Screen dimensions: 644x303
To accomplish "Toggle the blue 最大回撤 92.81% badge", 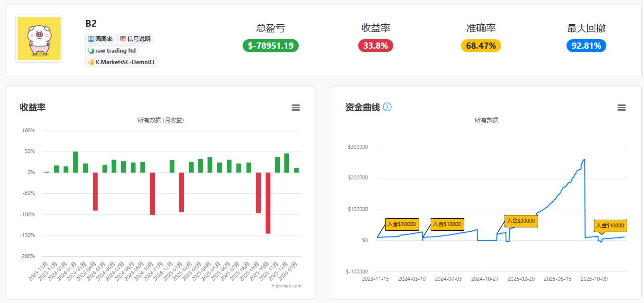I will (x=586, y=46).
